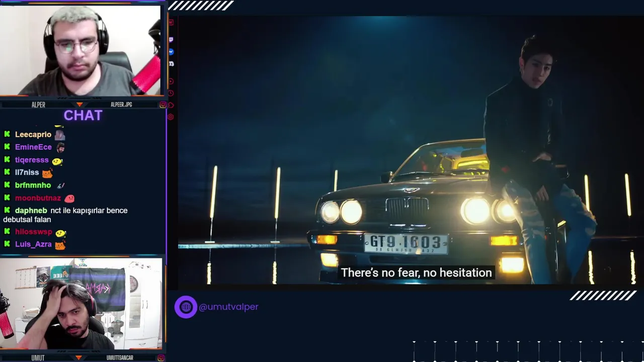Click Leecaprio's avatar emote in chat
The image size is (644, 362).
[60, 135]
